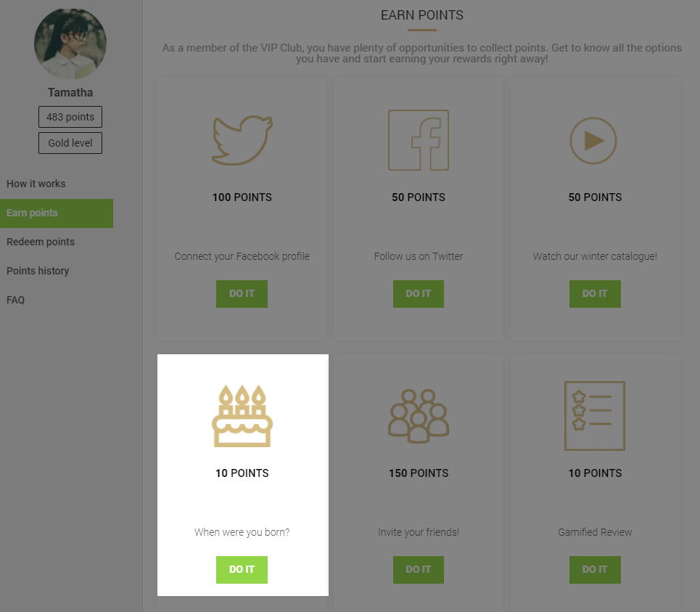Click DO IT under Follow us on Twitter

[419, 294]
